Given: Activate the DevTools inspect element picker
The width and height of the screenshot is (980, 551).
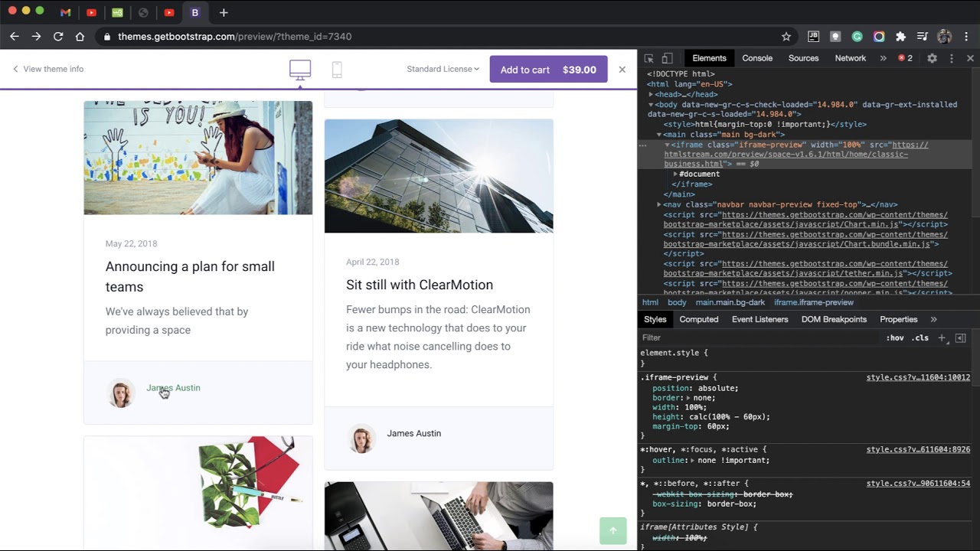Looking at the screenshot, I should pyautogui.click(x=648, y=58).
